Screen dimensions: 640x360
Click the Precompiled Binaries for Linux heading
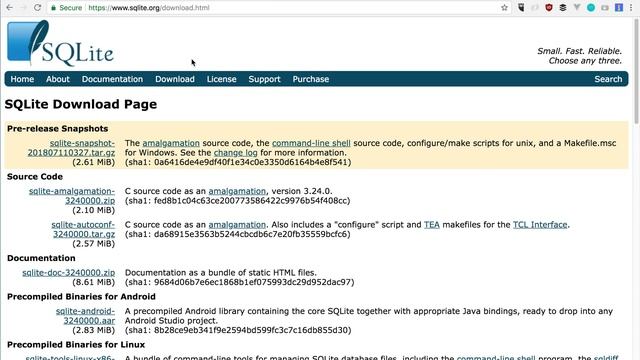tap(76, 344)
